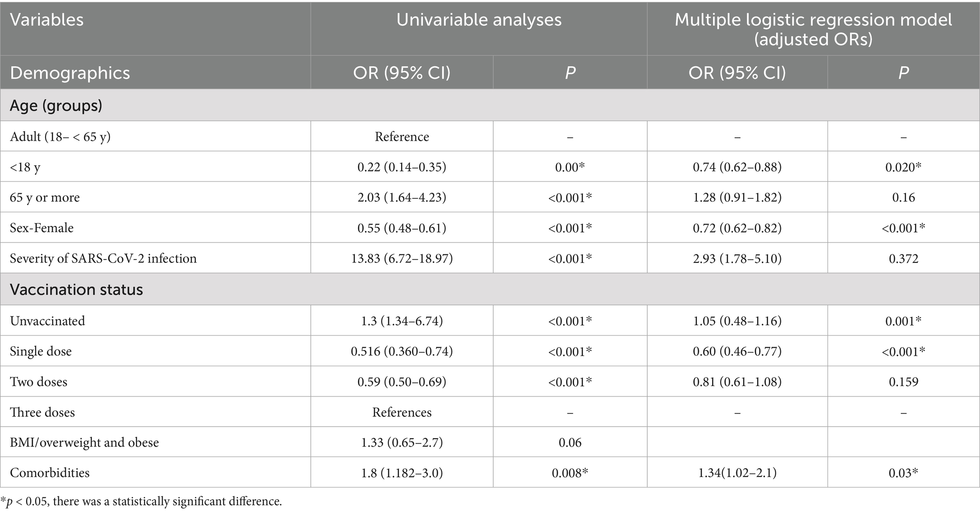
Task: Click the Three doses row label
Action: 42,412
